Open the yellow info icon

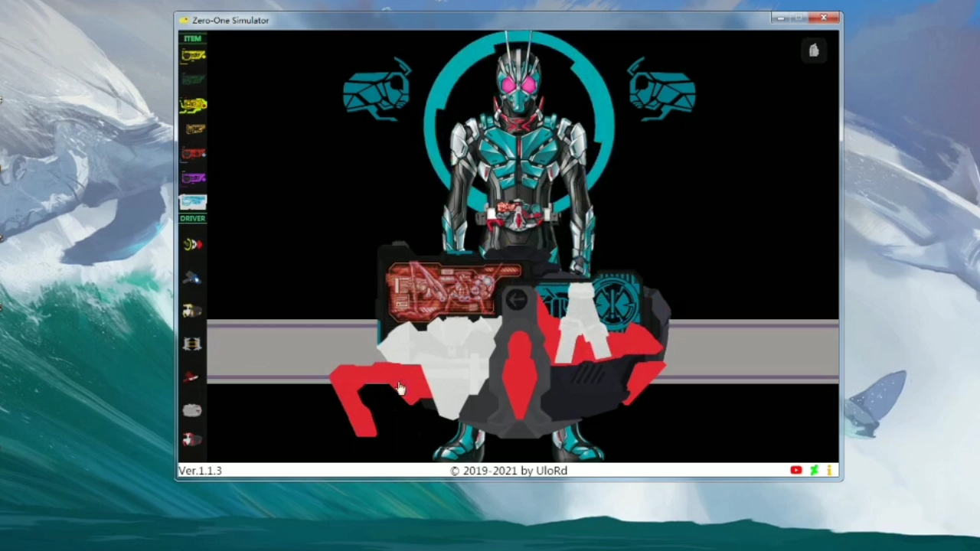(829, 471)
